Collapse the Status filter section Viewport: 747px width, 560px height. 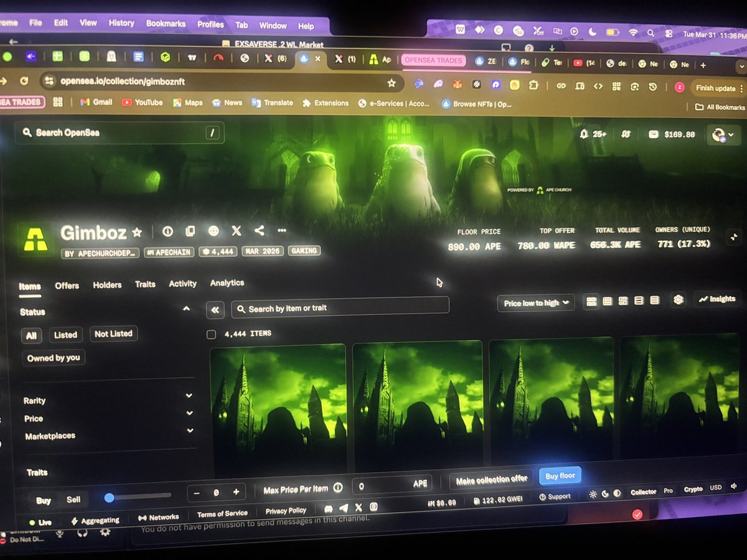click(186, 309)
